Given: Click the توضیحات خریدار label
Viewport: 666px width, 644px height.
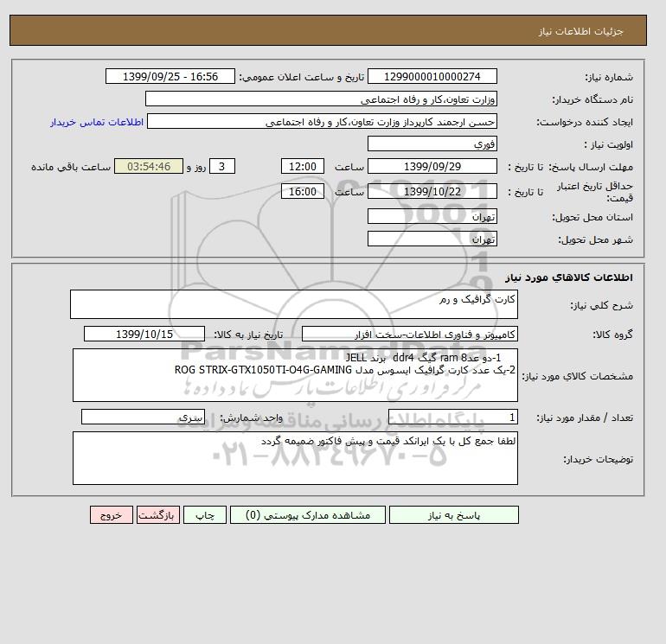Looking at the screenshot, I should click(x=598, y=459).
